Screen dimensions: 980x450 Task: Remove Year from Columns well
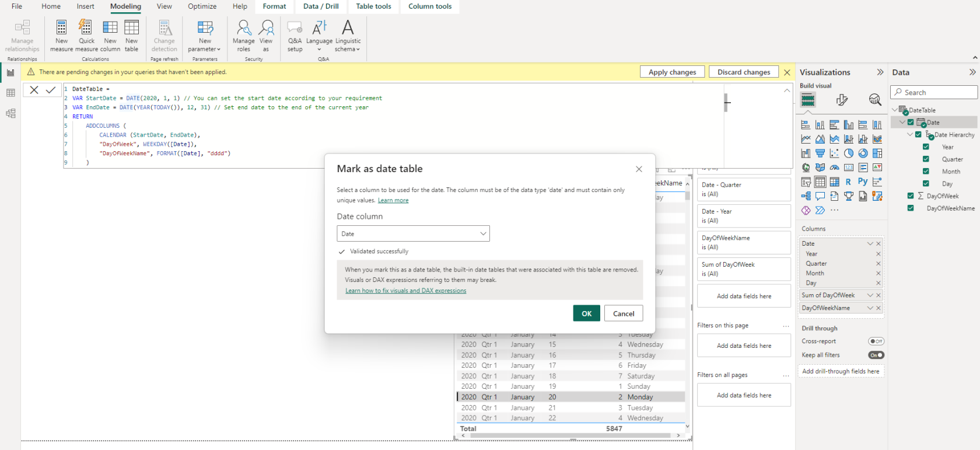[878, 254]
